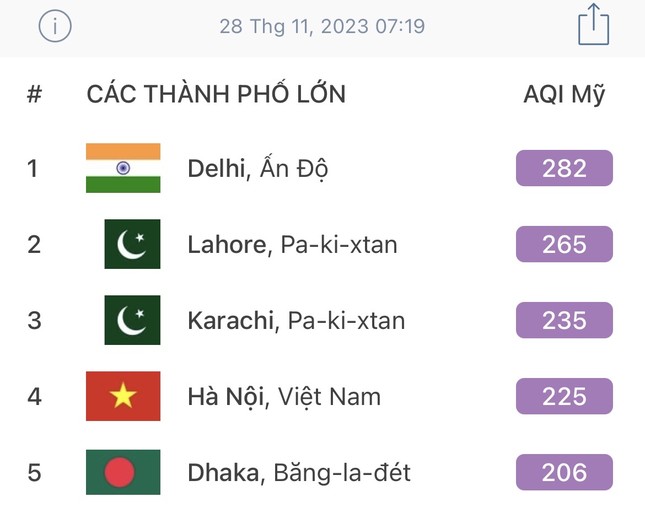This screenshot has height=513, width=645.
Task: Select Hà Nội, Việt Nam entry
Action: pos(284,396)
